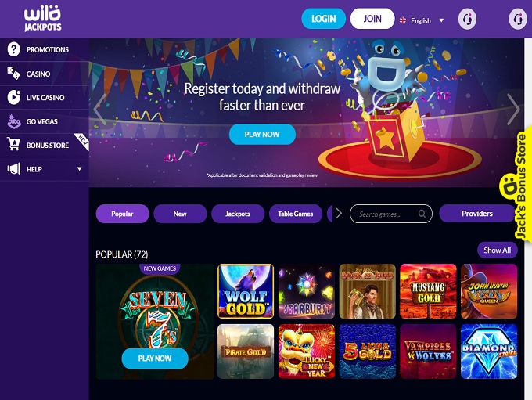Open Bonus Store cart icon

13,145
